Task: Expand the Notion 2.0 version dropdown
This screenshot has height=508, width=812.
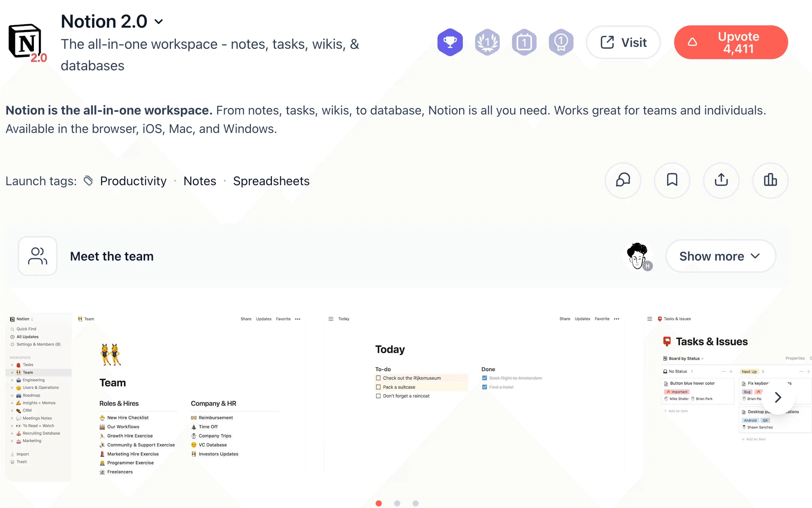Action: [x=159, y=22]
